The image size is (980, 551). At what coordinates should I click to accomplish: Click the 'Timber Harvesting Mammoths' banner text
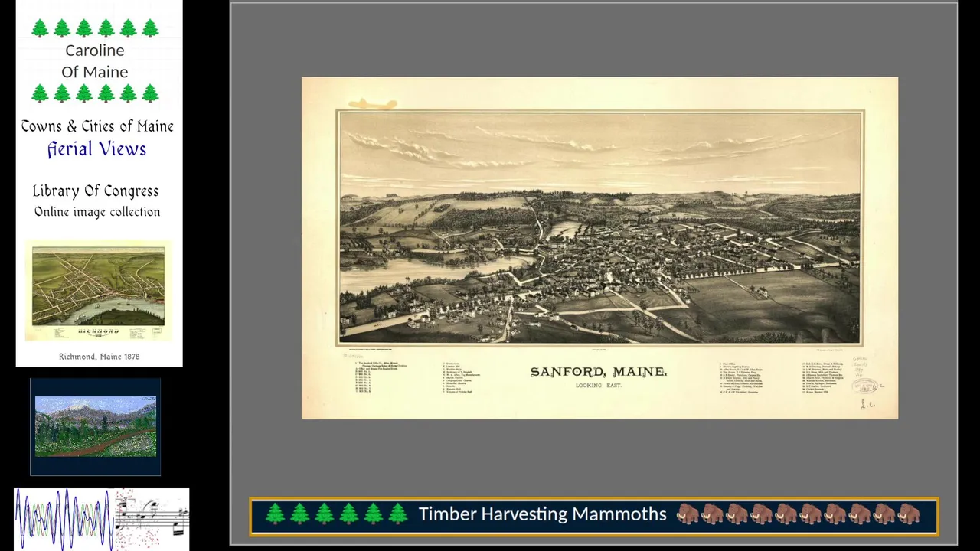(x=542, y=514)
